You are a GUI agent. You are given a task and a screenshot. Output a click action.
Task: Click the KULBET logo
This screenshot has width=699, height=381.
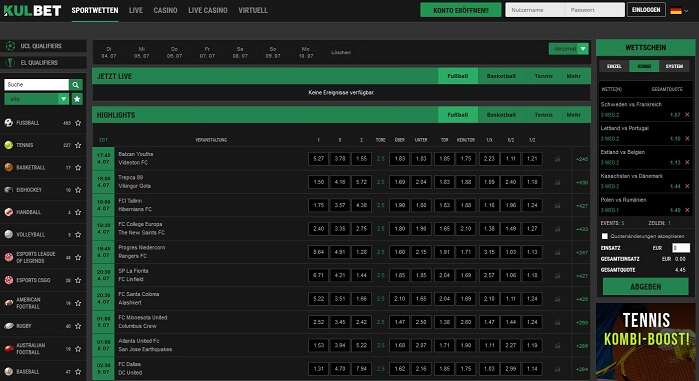(32, 10)
